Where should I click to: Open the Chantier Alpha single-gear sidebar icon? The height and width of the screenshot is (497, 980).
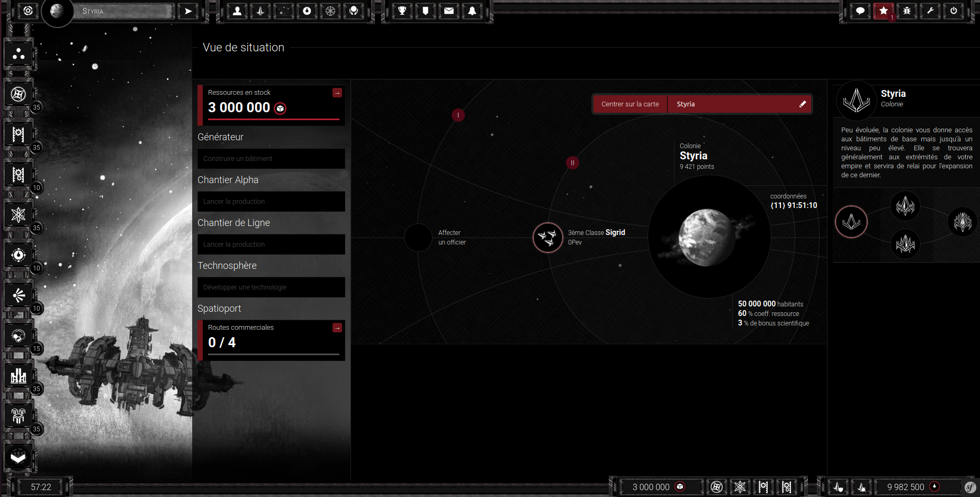(x=19, y=134)
